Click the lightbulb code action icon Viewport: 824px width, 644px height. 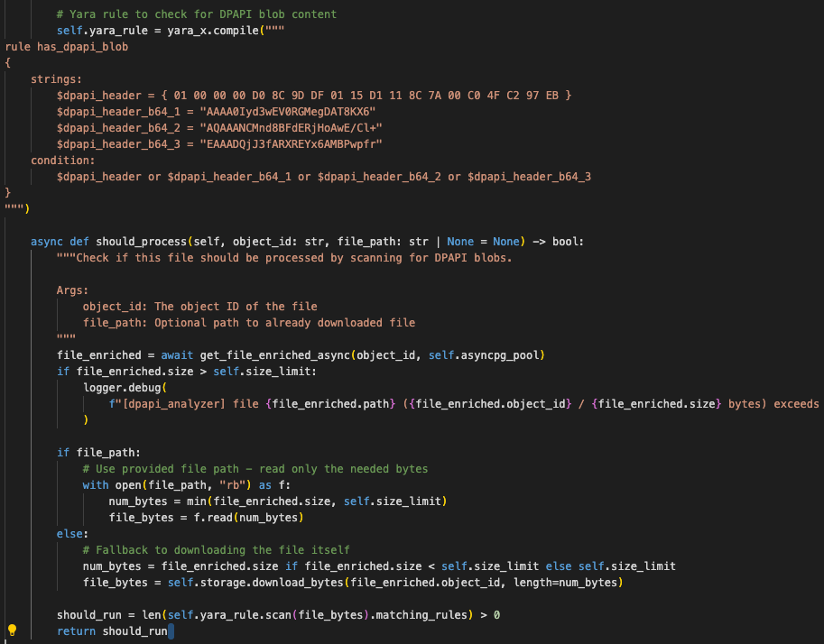pyautogui.click(x=13, y=630)
